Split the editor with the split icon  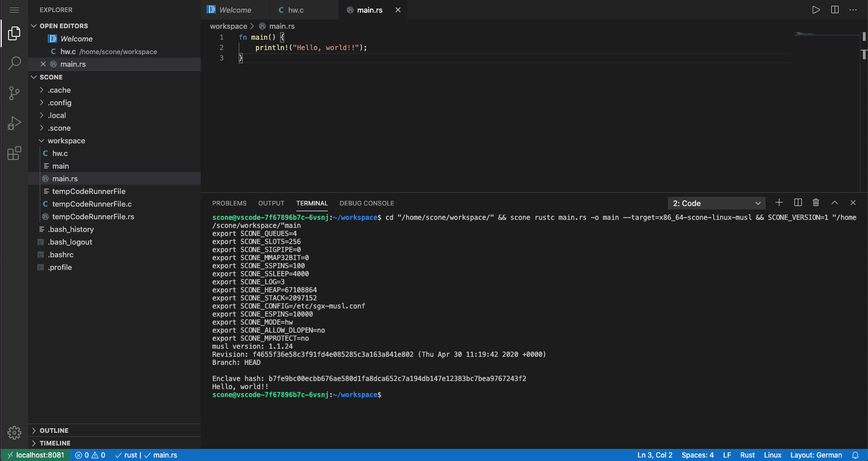[x=834, y=9]
